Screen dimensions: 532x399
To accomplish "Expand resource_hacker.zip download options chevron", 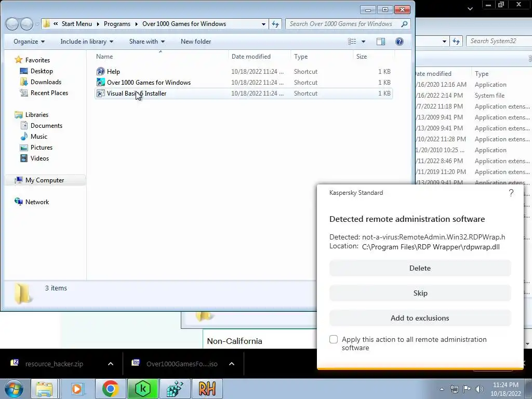I will pyautogui.click(x=111, y=364).
